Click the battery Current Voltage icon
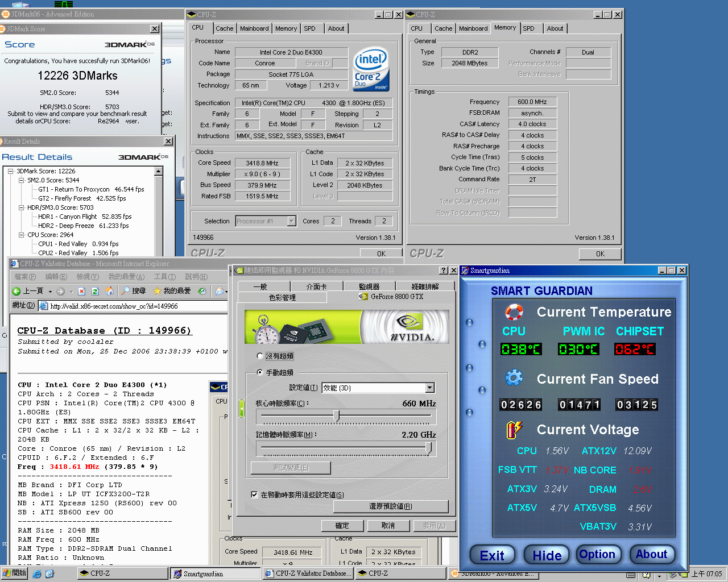 (x=514, y=429)
